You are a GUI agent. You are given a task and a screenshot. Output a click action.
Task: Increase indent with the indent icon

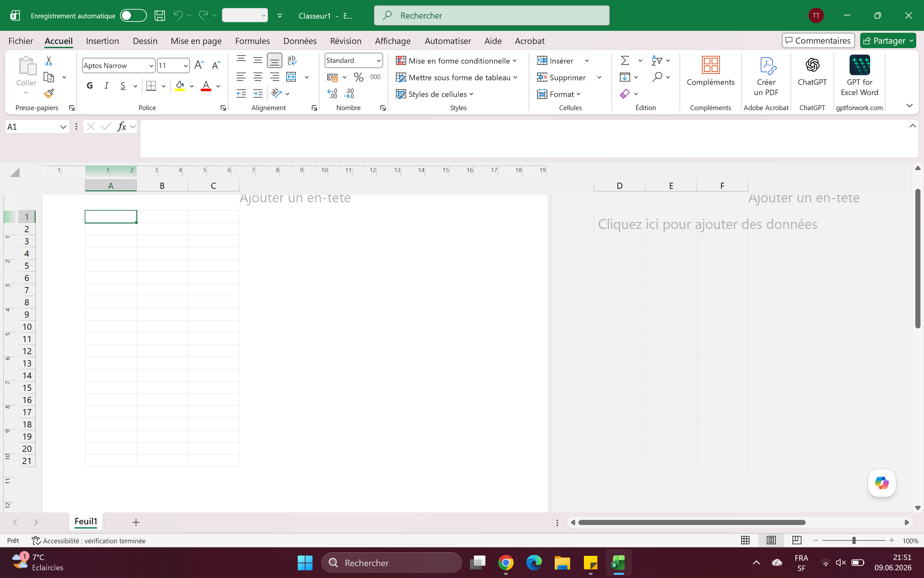[258, 94]
